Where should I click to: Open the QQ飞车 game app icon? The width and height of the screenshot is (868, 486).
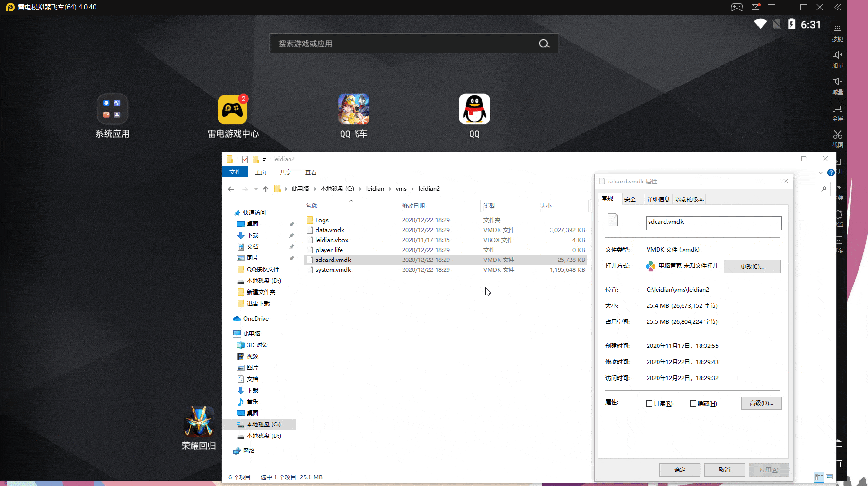pos(353,109)
